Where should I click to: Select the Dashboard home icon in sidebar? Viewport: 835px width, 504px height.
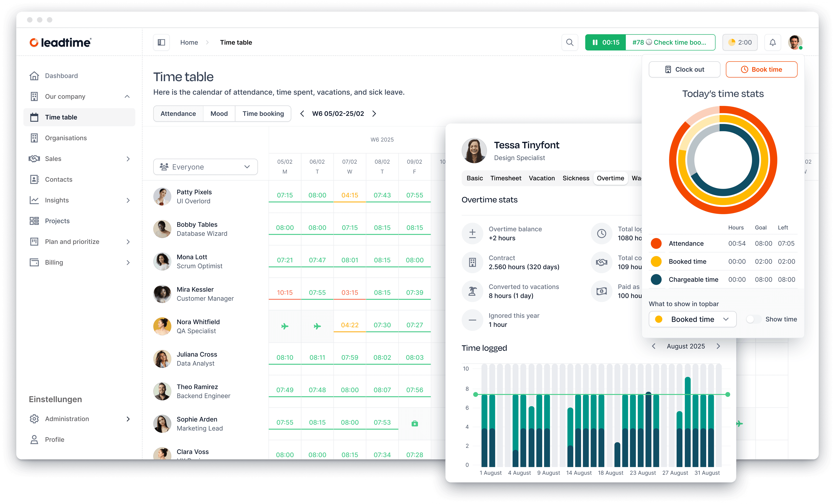click(34, 76)
